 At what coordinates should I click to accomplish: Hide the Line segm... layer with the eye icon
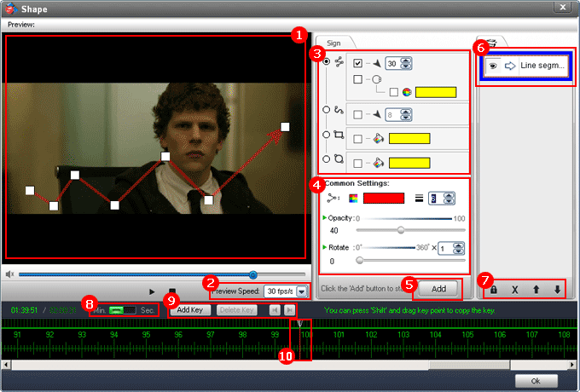493,66
